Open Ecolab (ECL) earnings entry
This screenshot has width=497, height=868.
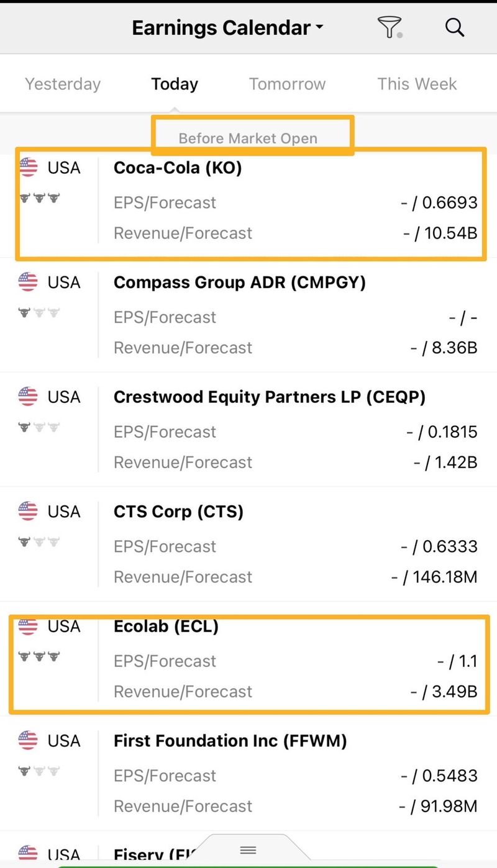coord(166,626)
